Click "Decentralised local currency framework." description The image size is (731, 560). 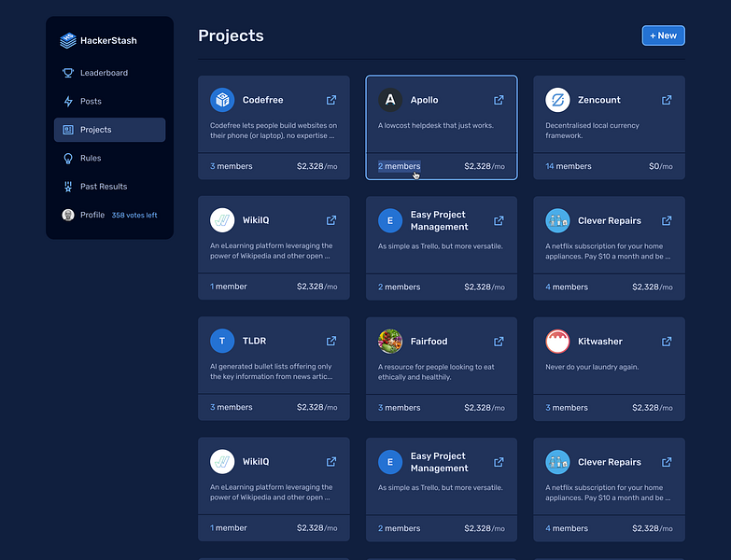click(592, 131)
